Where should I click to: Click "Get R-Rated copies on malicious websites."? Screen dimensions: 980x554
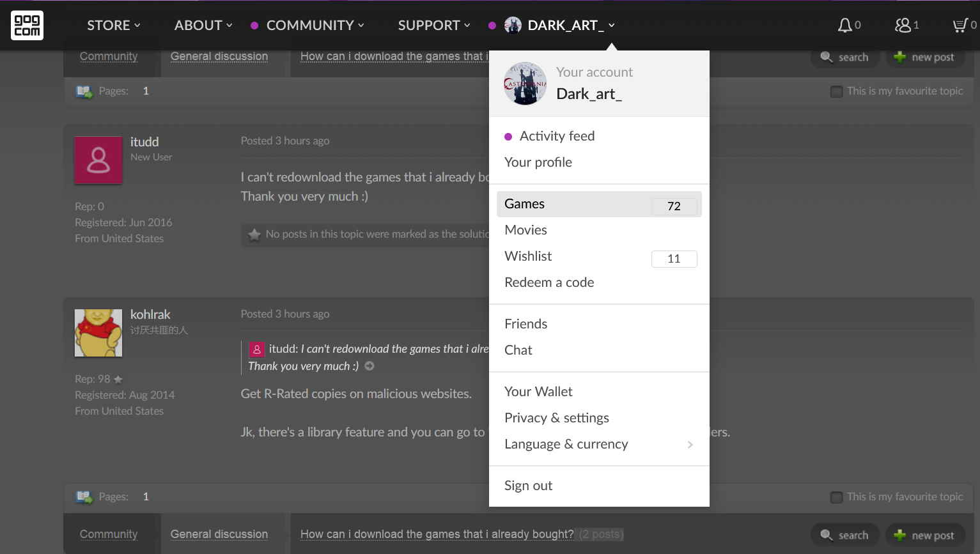356,394
